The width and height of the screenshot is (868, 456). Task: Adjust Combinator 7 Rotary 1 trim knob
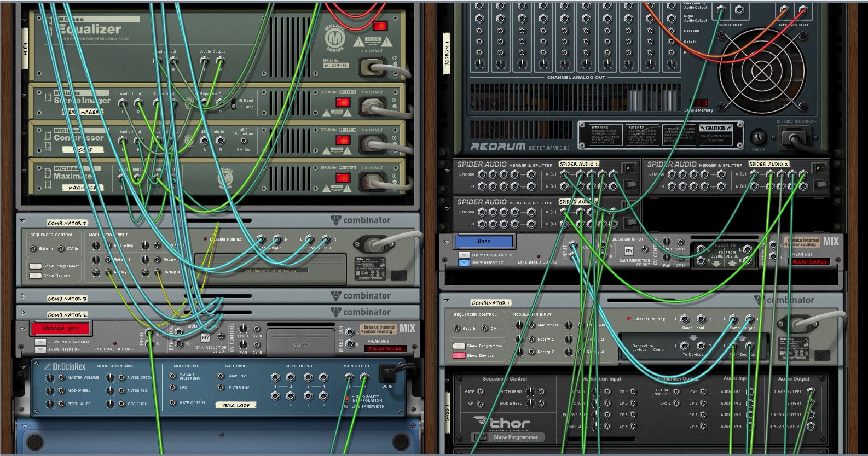tap(96, 259)
